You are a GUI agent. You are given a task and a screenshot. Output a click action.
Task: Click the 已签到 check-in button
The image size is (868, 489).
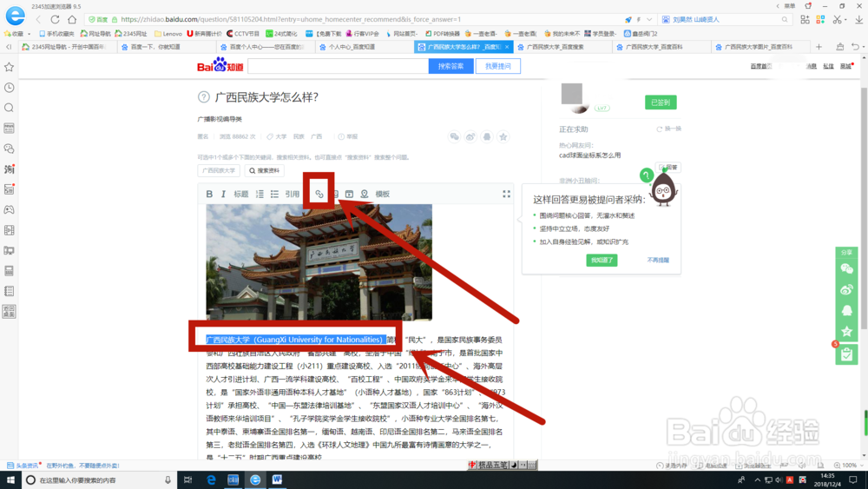(661, 102)
